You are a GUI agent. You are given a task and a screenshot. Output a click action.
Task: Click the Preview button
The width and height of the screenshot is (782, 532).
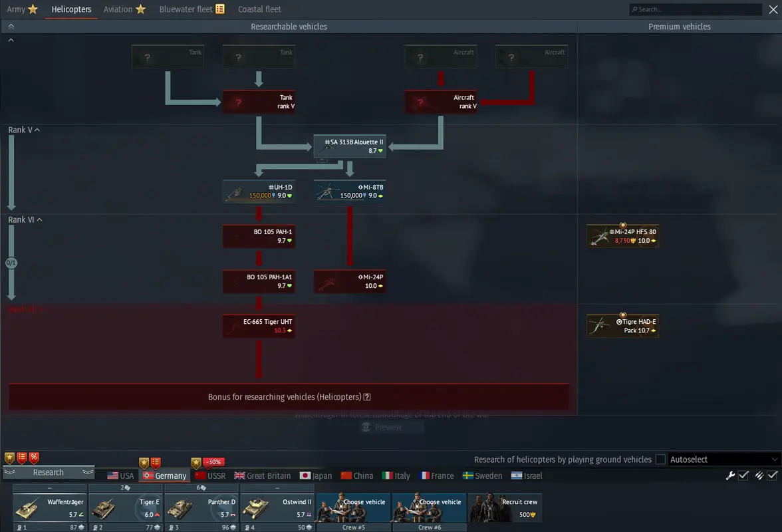tap(391, 428)
